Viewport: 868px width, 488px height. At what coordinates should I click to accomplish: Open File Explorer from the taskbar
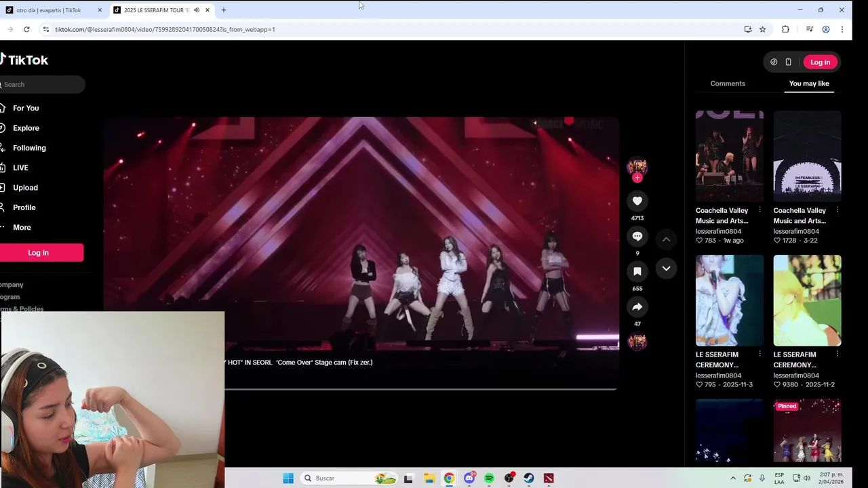(x=429, y=478)
